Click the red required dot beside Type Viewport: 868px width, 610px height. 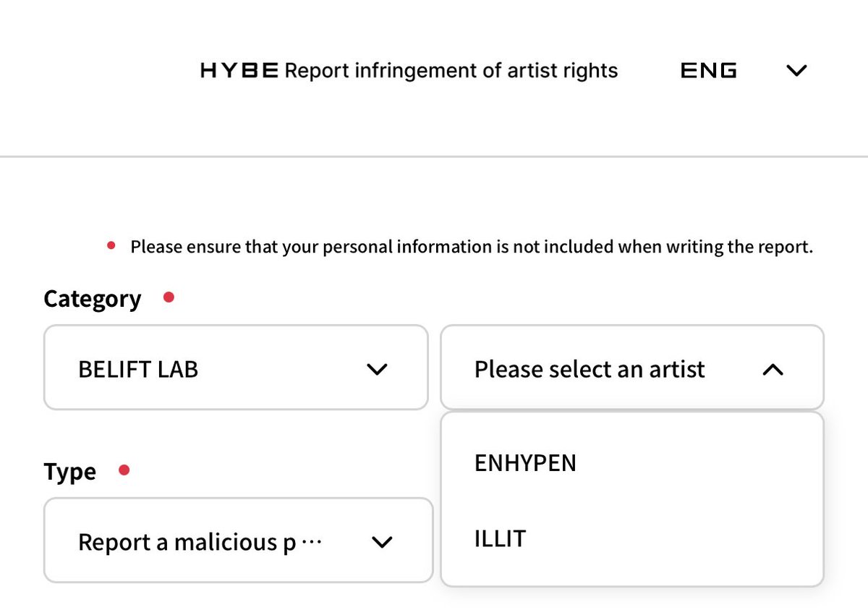[x=124, y=470]
